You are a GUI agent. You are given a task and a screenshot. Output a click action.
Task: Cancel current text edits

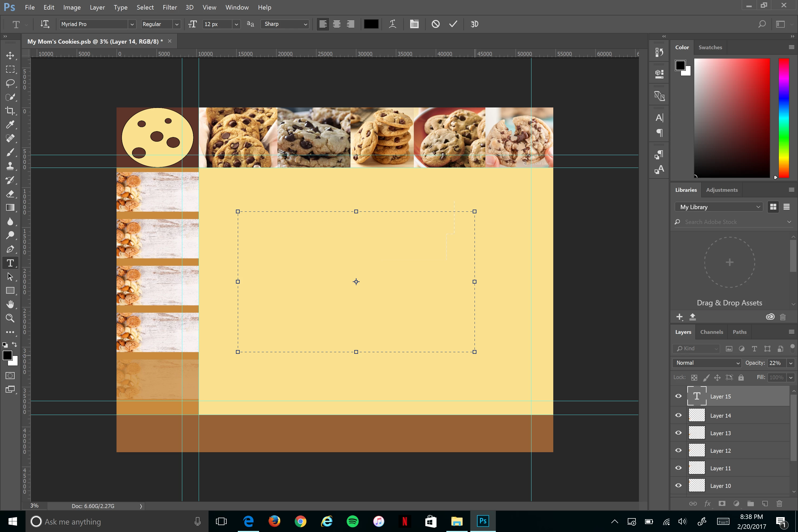pos(436,24)
